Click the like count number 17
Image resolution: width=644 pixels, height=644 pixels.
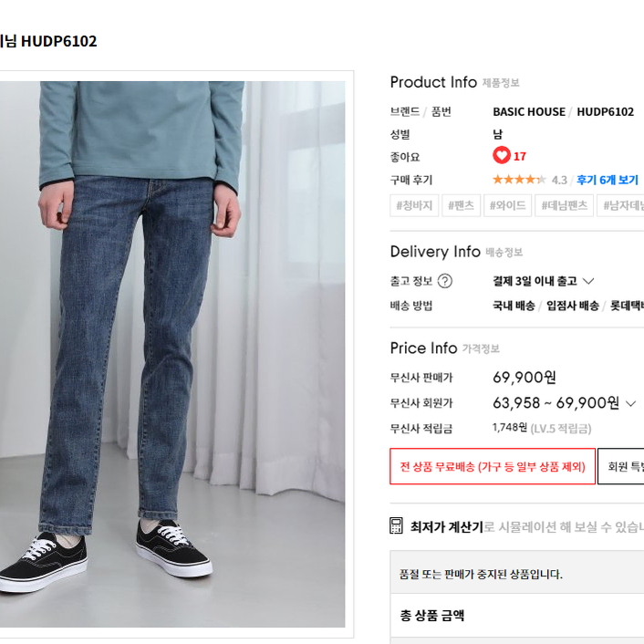520,156
